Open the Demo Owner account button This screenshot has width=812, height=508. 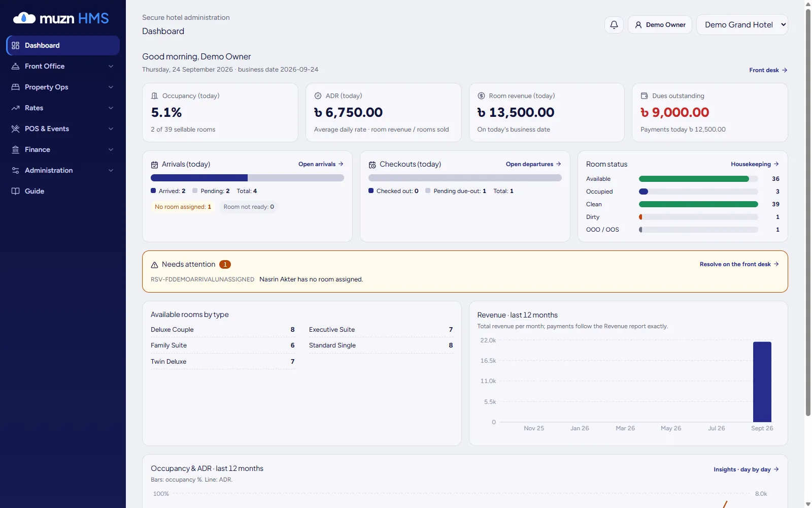coord(660,24)
